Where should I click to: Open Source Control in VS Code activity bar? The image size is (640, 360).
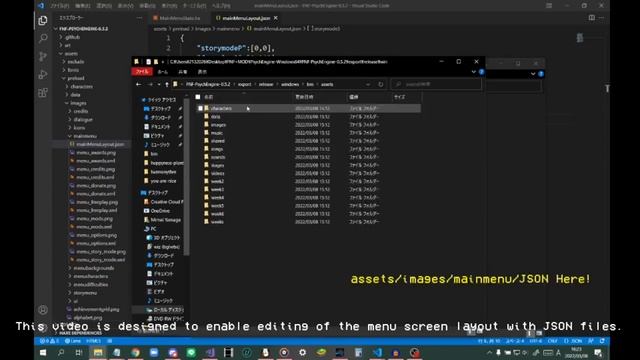[43, 56]
